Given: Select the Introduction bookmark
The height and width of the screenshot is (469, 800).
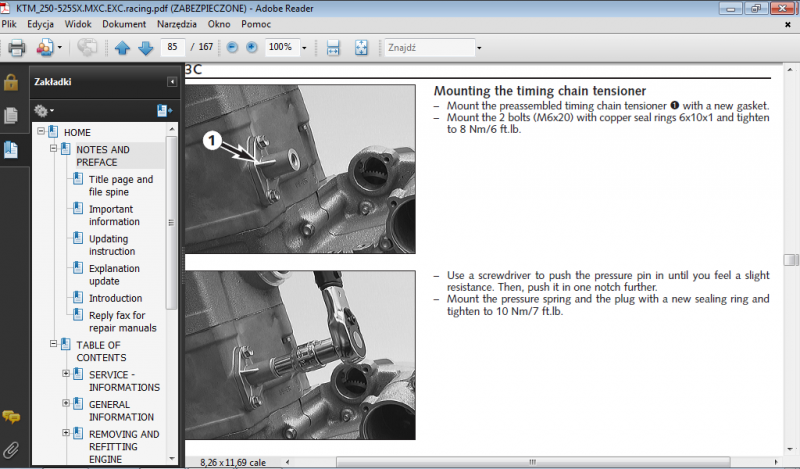Looking at the screenshot, I should [x=115, y=298].
